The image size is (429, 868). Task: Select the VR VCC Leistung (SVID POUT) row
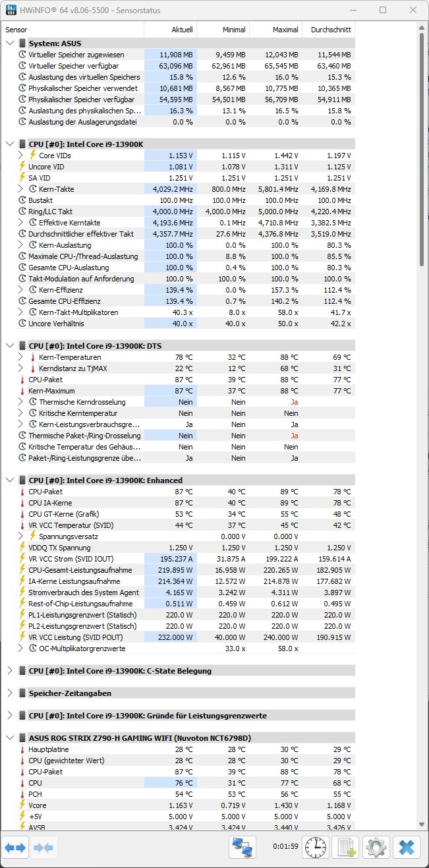(179, 637)
